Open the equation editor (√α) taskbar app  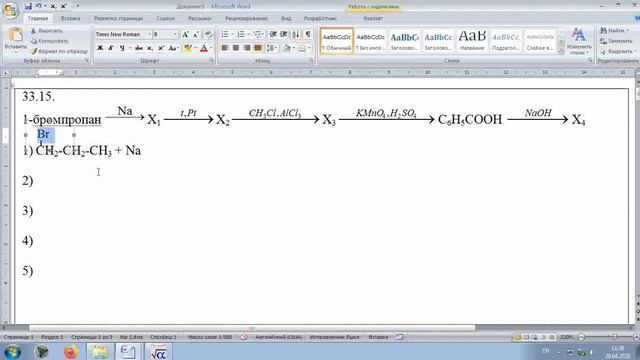pos(158,351)
